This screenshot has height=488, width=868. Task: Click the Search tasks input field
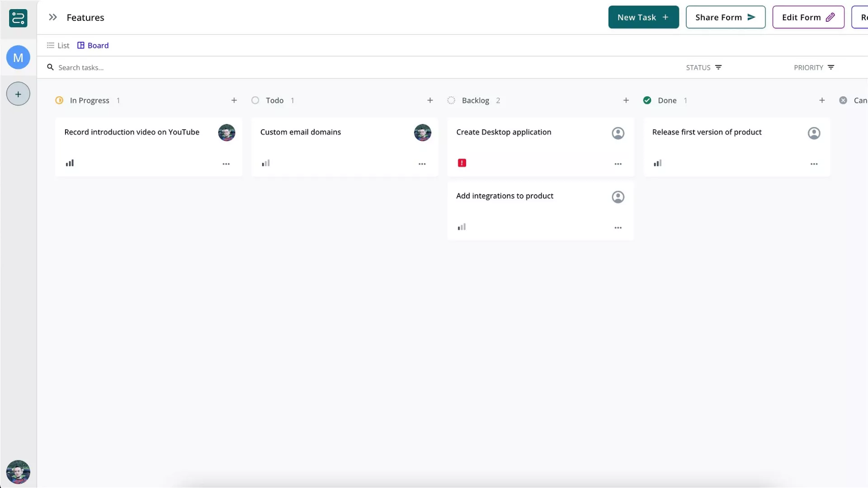pos(181,67)
